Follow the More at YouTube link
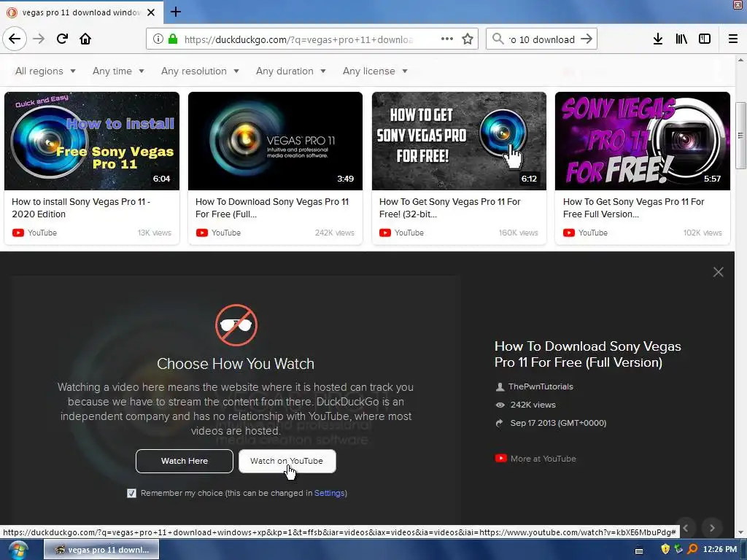Viewport: 747px width, 560px height. [543, 459]
